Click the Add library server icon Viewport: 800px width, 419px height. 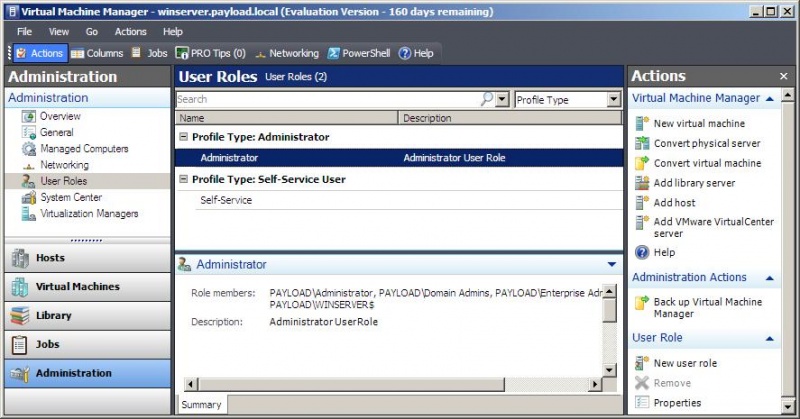click(x=642, y=183)
